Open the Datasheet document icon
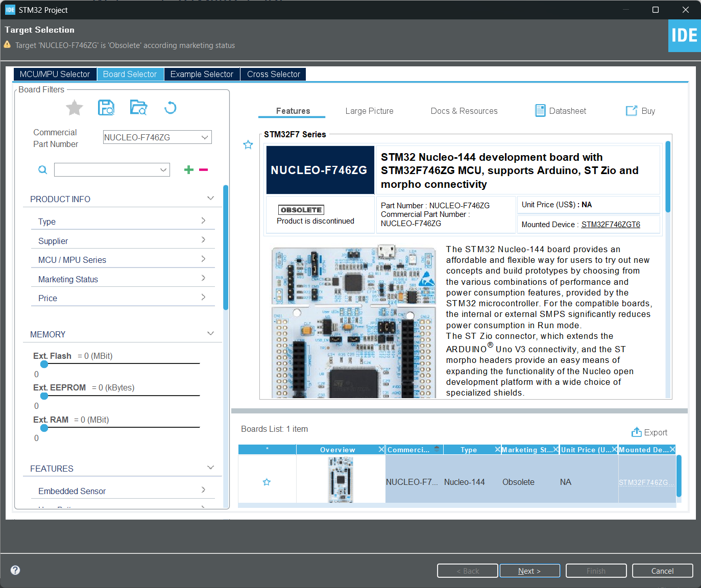 coord(540,111)
